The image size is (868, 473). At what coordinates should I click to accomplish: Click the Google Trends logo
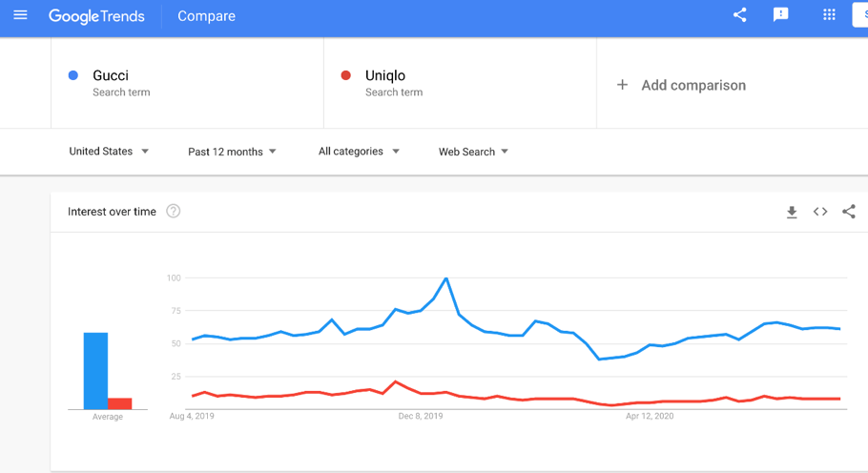click(96, 16)
